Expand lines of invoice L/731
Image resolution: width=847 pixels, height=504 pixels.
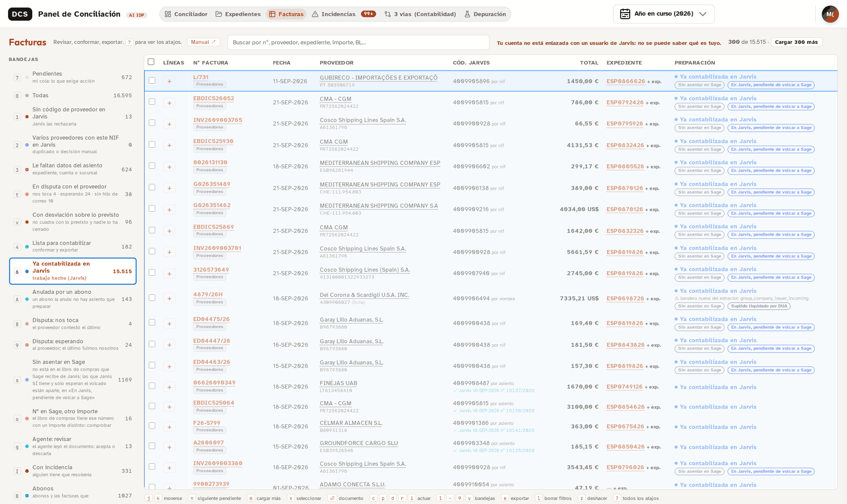[169, 81]
